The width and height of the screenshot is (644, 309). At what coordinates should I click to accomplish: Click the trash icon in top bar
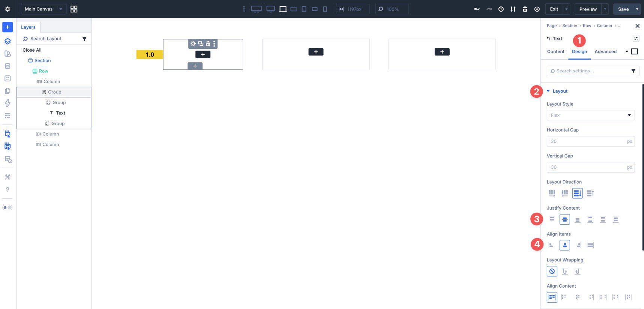coord(525,9)
